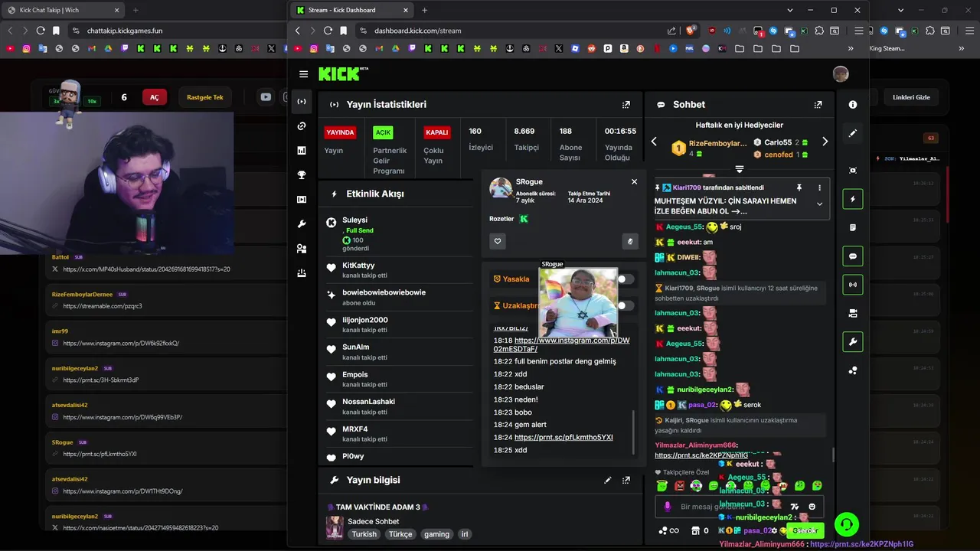Open the analytics bar-chart sidebar icon
This screenshot has width=980, height=551.
click(x=302, y=151)
